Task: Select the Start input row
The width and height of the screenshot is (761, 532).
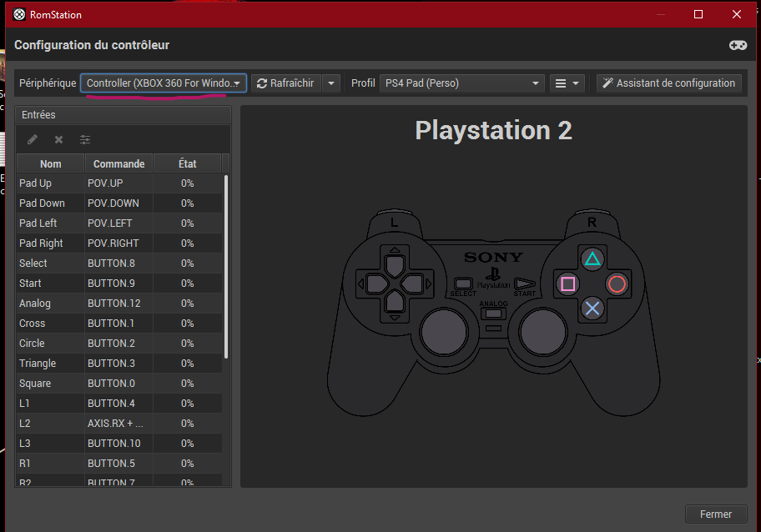Action: point(119,284)
